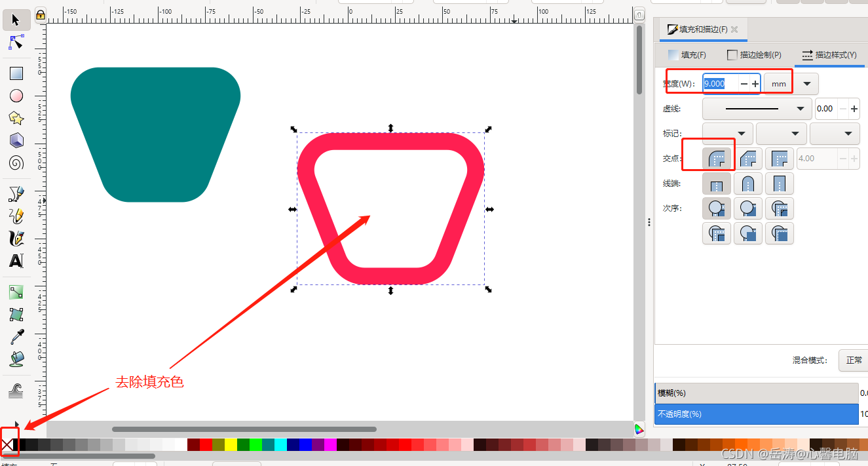Select the Selector arrow tool

tap(16, 20)
